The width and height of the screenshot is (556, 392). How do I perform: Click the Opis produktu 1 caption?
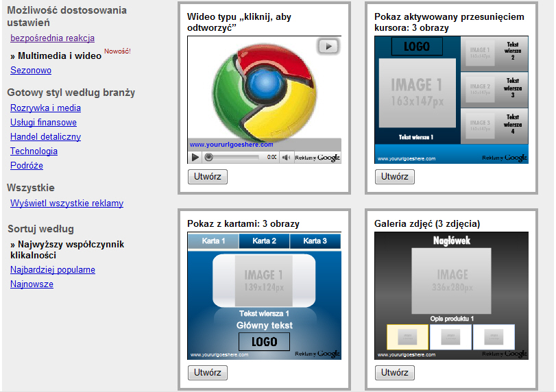click(452, 319)
